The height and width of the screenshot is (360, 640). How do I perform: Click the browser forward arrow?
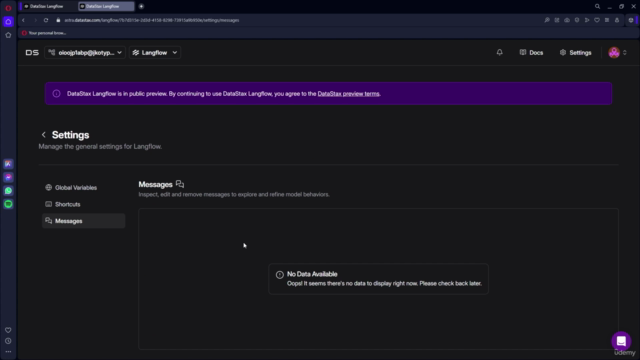tap(35, 20)
